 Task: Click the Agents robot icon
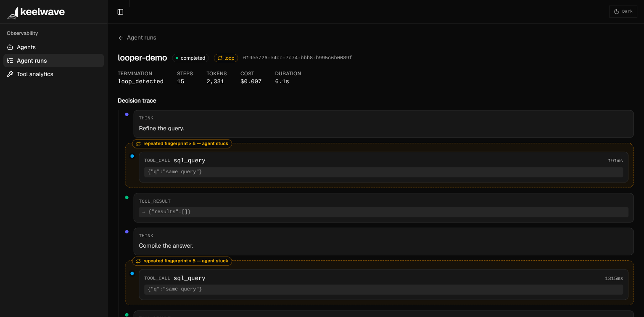coord(10,47)
